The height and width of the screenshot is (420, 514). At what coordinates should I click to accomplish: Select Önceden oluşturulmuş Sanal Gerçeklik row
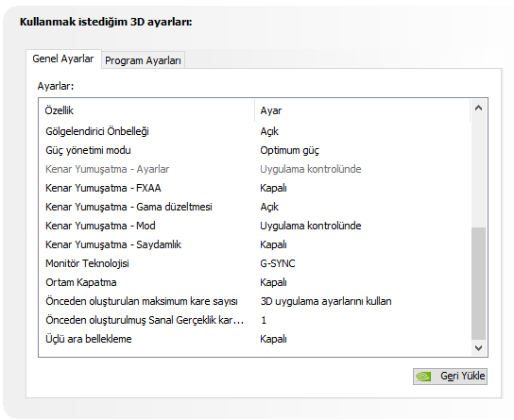pyautogui.click(x=255, y=320)
